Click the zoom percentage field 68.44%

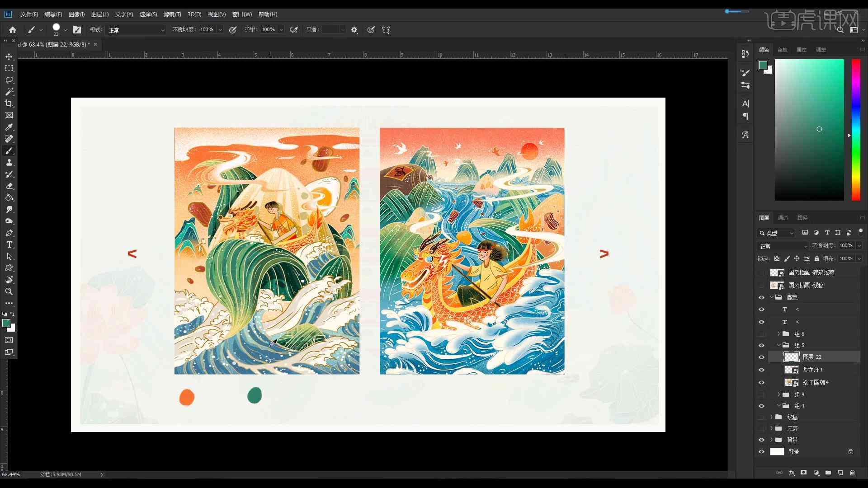11,474
